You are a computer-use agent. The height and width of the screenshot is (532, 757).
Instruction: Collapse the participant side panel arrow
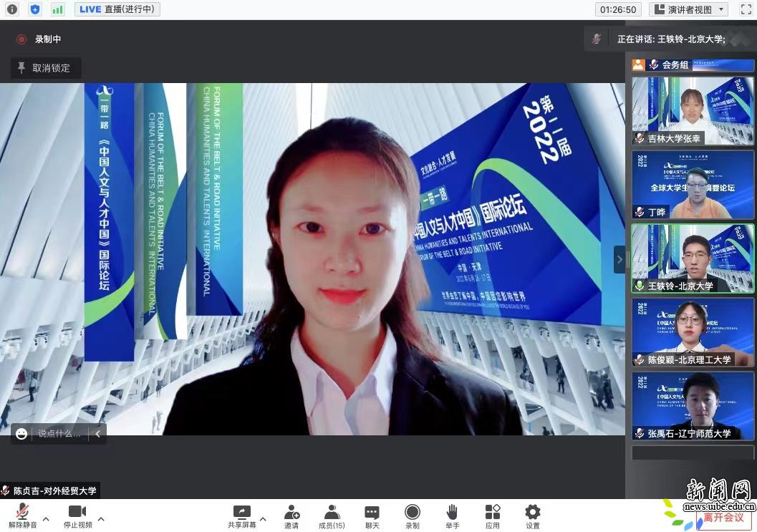click(x=619, y=259)
